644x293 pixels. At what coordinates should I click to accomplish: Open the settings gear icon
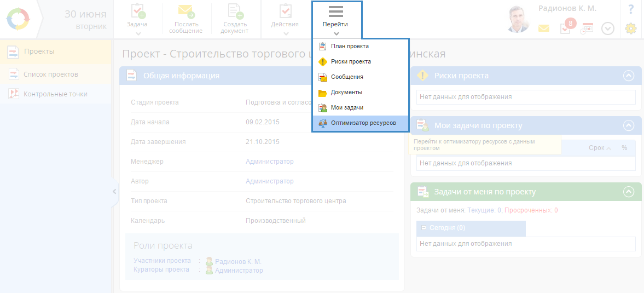pyautogui.click(x=631, y=29)
